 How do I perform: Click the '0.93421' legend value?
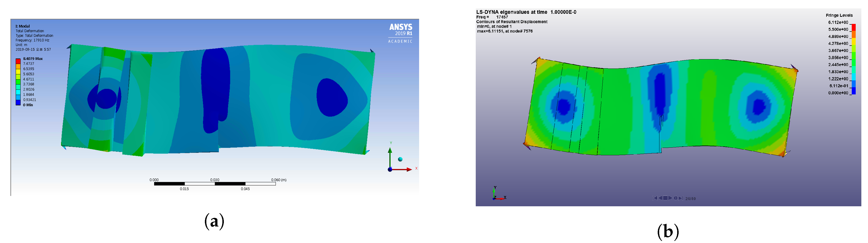coord(29,100)
